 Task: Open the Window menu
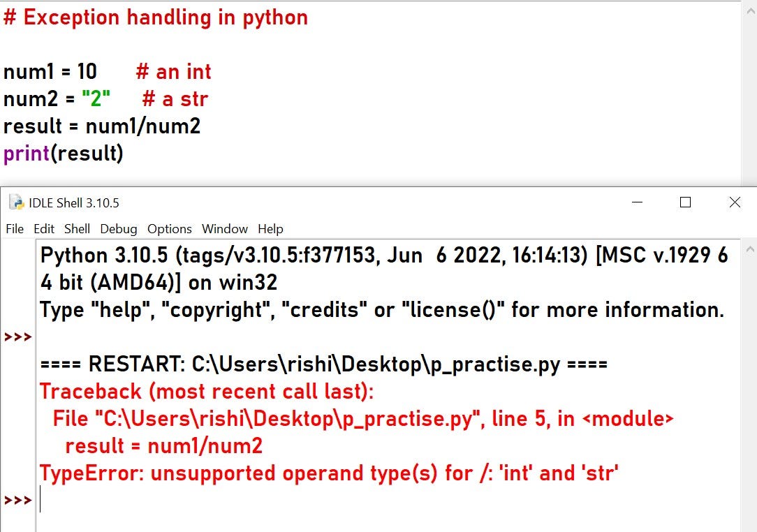pos(224,229)
